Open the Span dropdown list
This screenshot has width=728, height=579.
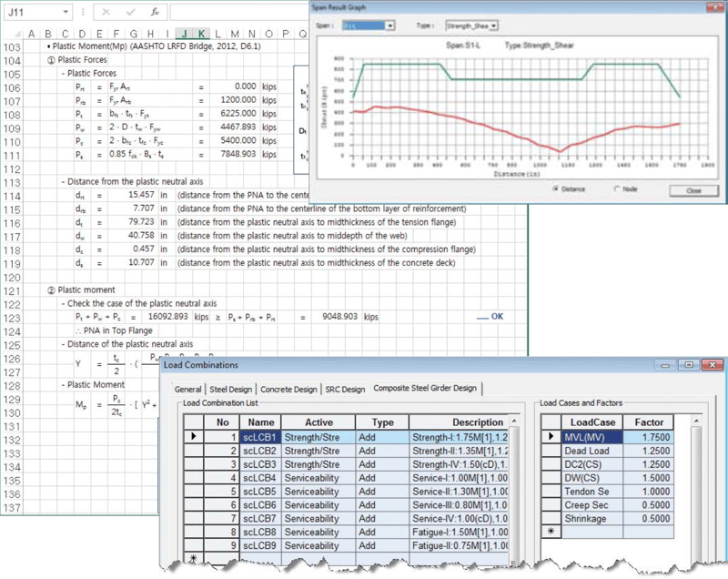tap(390, 26)
